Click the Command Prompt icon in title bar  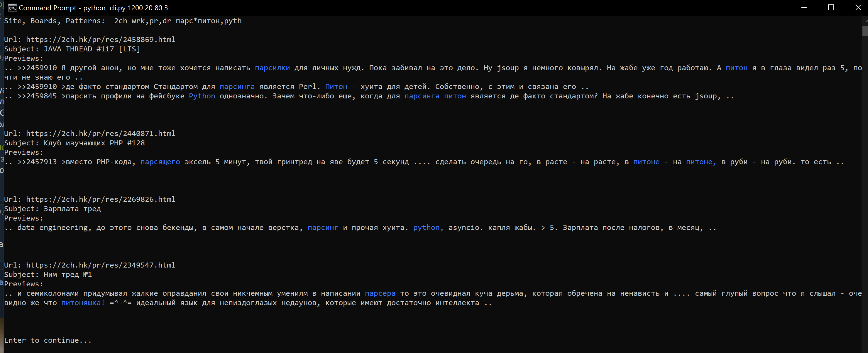[13, 8]
